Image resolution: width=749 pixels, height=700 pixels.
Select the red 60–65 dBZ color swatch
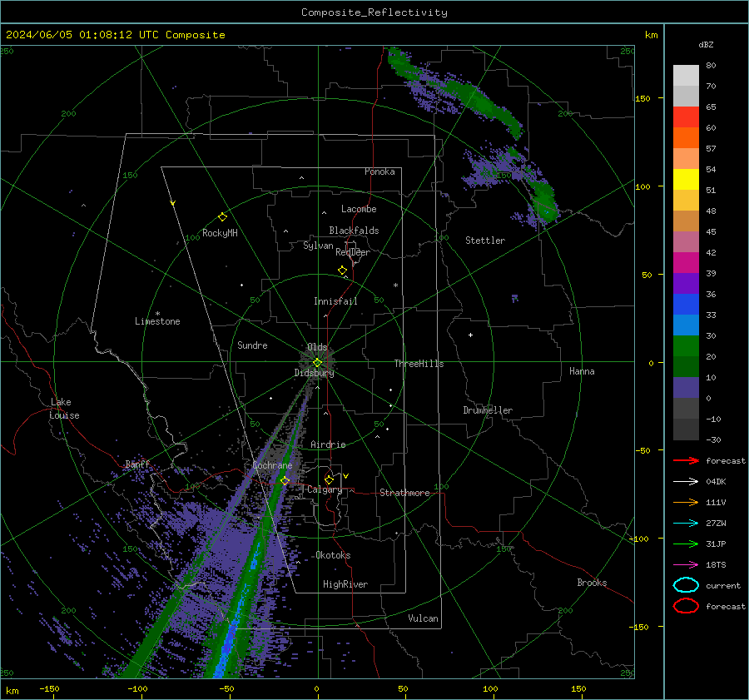686,117
